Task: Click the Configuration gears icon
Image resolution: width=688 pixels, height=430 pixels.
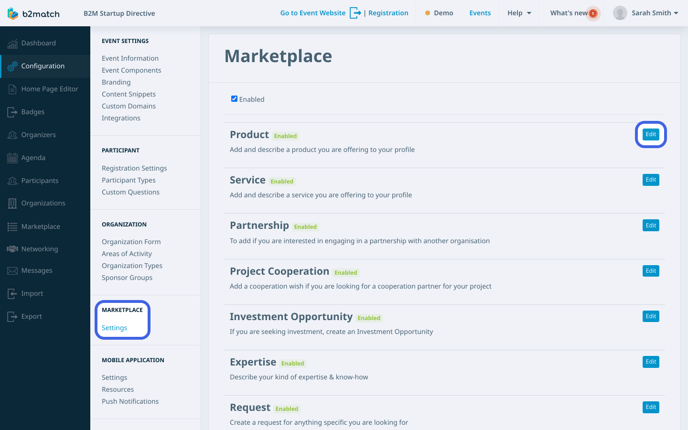Action: coord(12,66)
